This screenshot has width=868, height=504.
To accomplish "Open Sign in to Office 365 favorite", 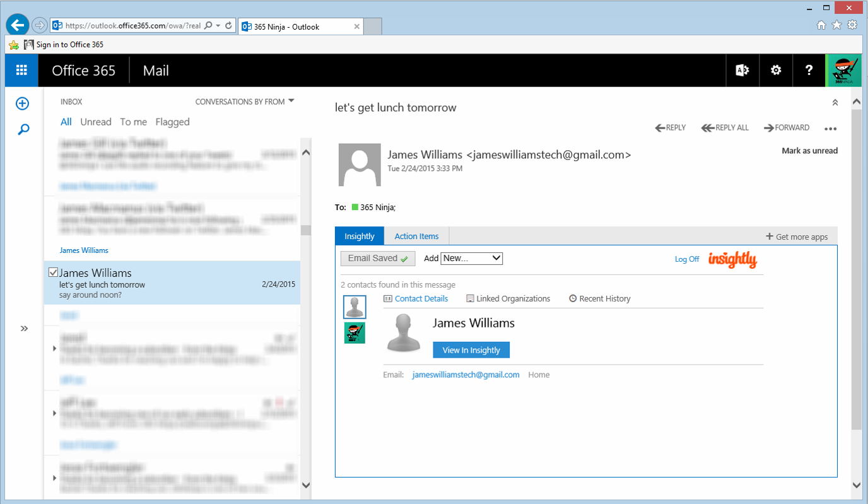I will (x=63, y=45).
